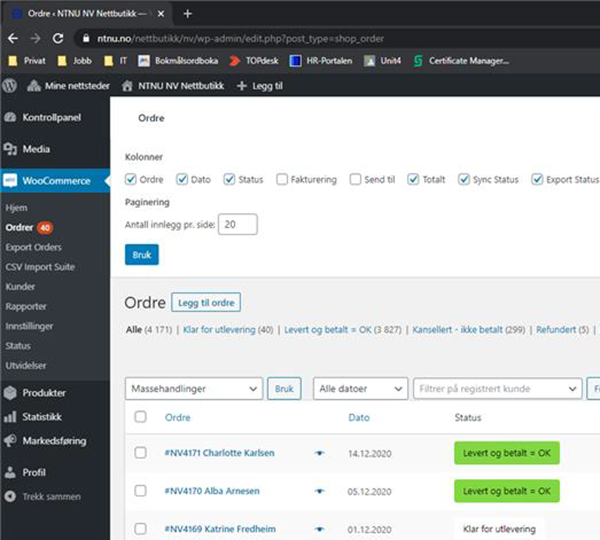Open the TOPdesk bookmark
This screenshot has height=540, width=600.
click(254, 61)
